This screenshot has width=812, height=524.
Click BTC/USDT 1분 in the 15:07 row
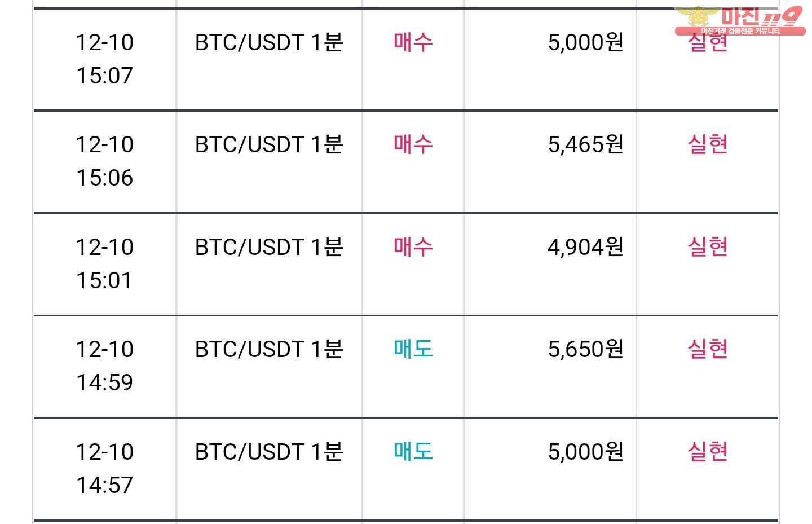point(269,42)
